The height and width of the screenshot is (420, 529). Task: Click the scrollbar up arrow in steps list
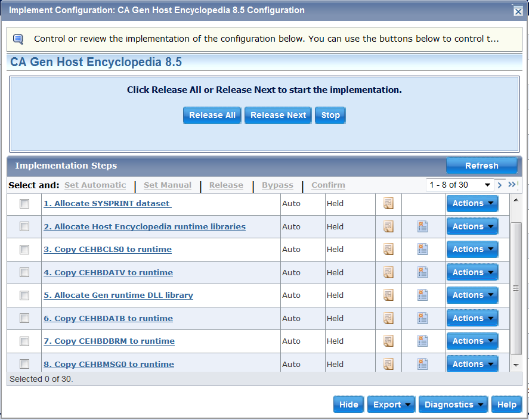(x=516, y=200)
